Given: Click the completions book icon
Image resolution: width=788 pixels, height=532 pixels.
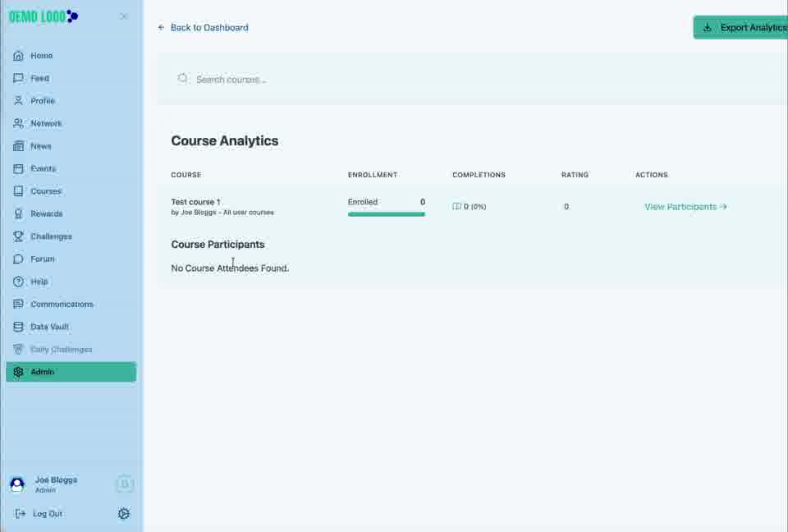Looking at the screenshot, I should (x=456, y=206).
